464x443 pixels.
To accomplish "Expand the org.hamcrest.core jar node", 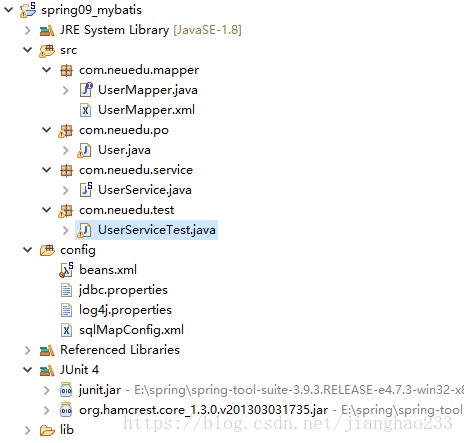I will [47, 410].
